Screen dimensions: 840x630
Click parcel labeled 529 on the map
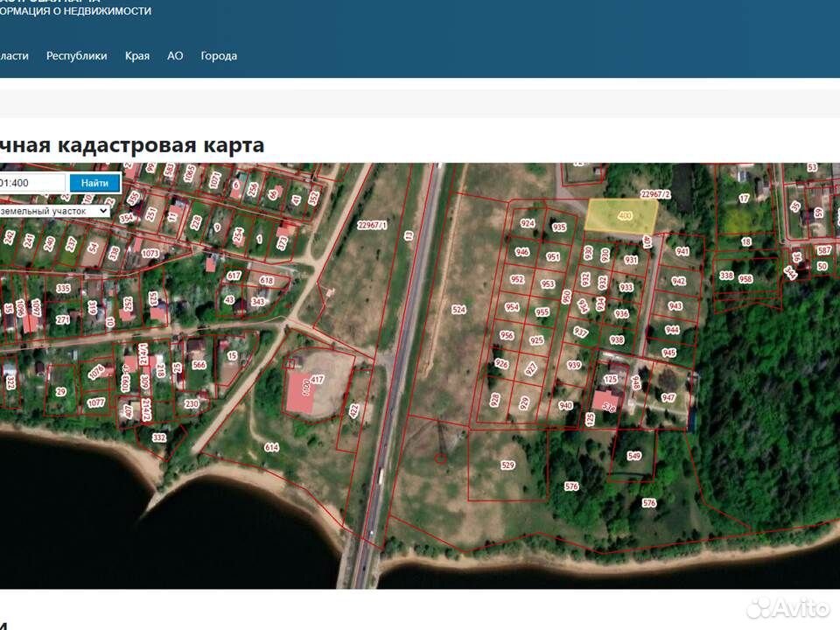(507, 465)
